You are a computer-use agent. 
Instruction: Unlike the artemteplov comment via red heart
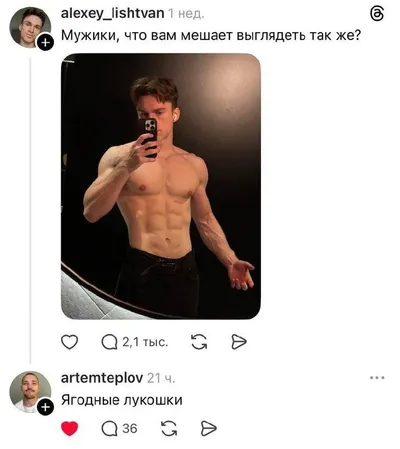point(70,428)
